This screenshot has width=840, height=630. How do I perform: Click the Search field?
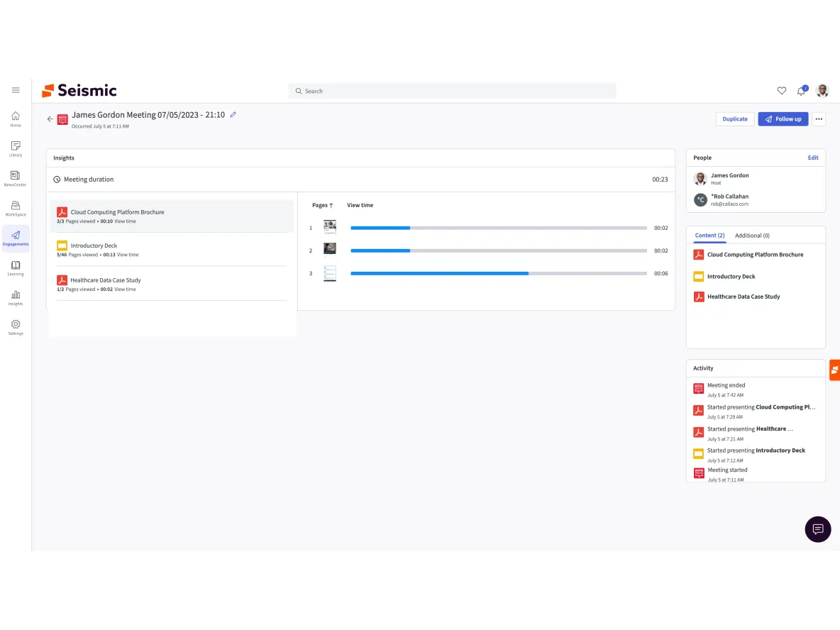click(452, 91)
